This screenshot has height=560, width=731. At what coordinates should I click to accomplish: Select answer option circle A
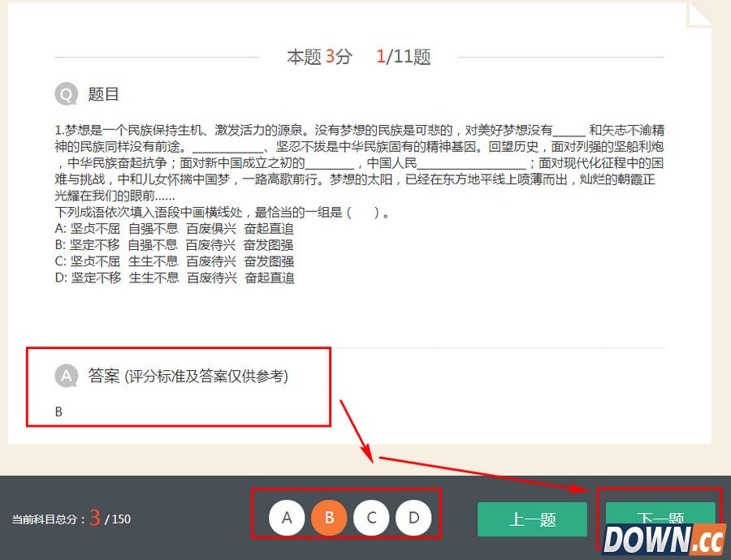287,516
